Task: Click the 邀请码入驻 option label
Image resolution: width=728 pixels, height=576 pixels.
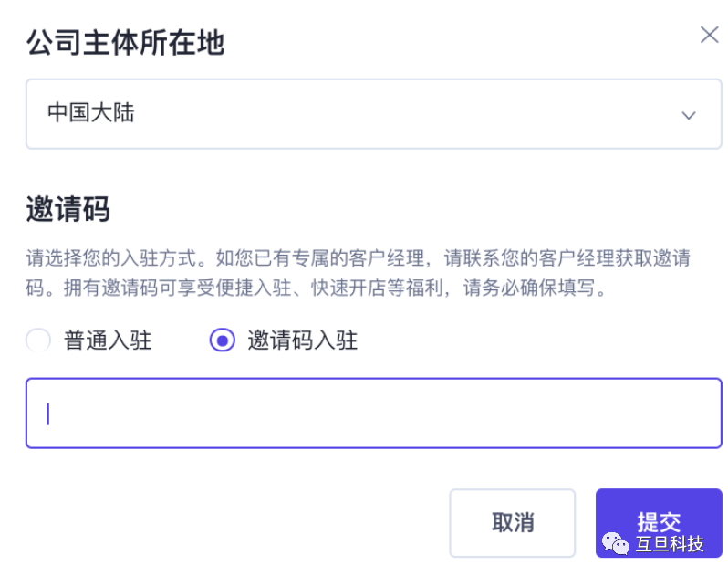Action: (x=302, y=341)
